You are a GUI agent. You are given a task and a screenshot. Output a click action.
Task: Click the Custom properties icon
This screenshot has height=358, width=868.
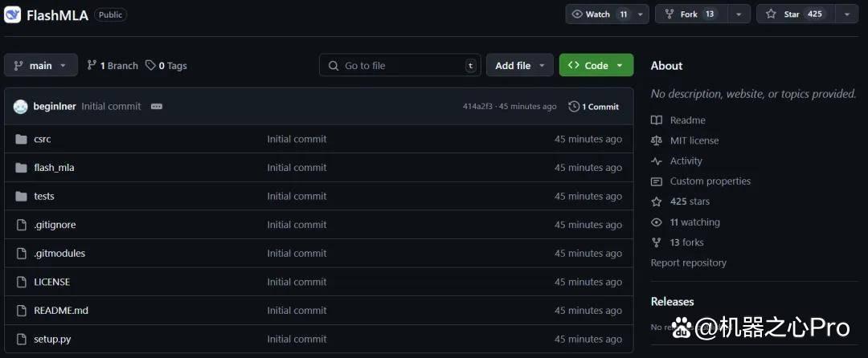(x=657, y=181)
